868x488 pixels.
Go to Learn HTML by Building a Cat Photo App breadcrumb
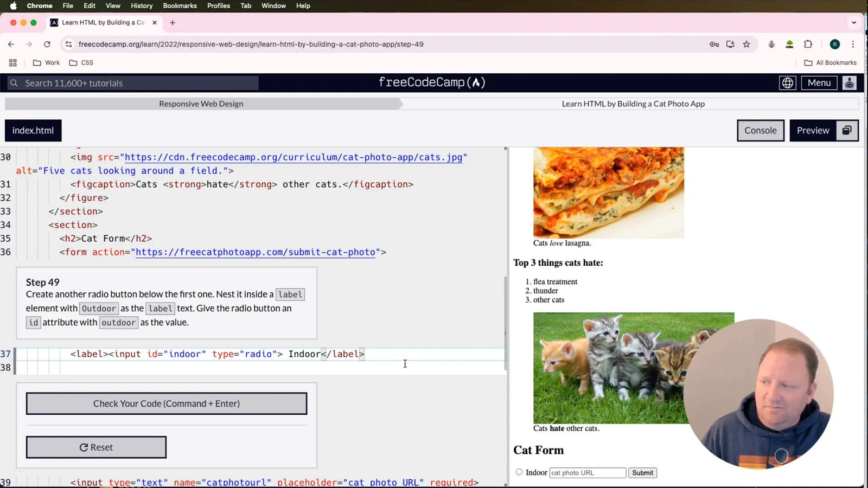coord(633,104)
